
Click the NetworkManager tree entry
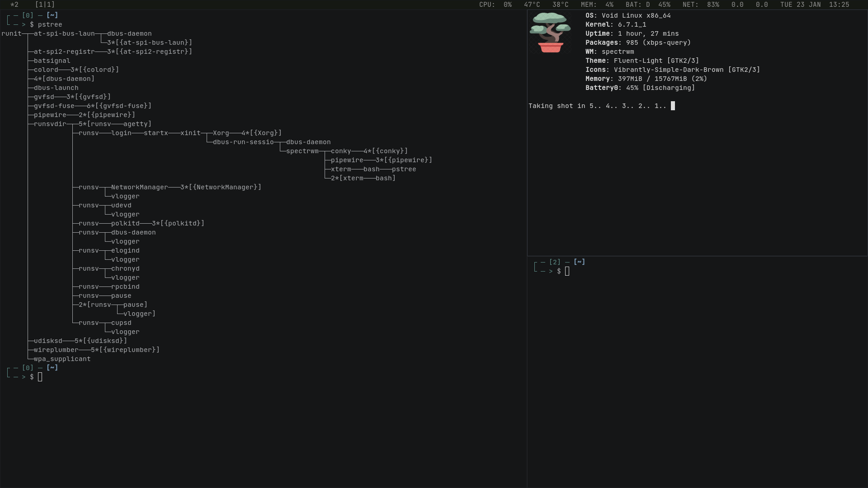point(139,187)
